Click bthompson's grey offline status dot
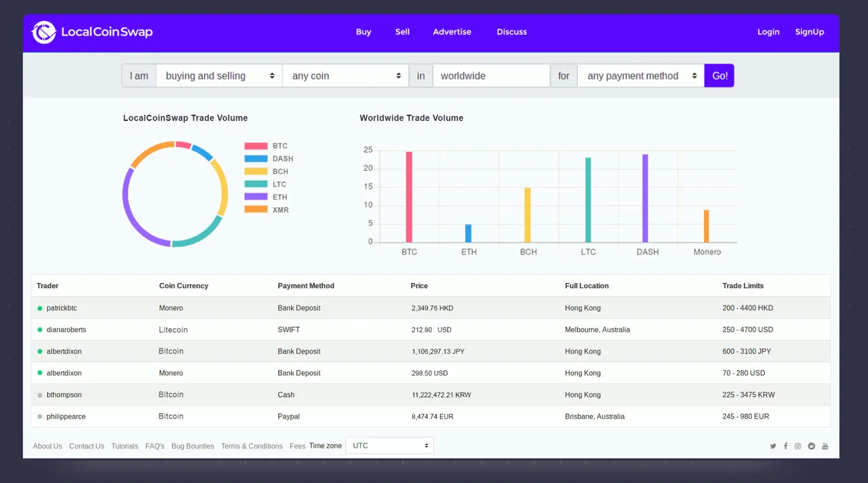 (x=40, y=395)
